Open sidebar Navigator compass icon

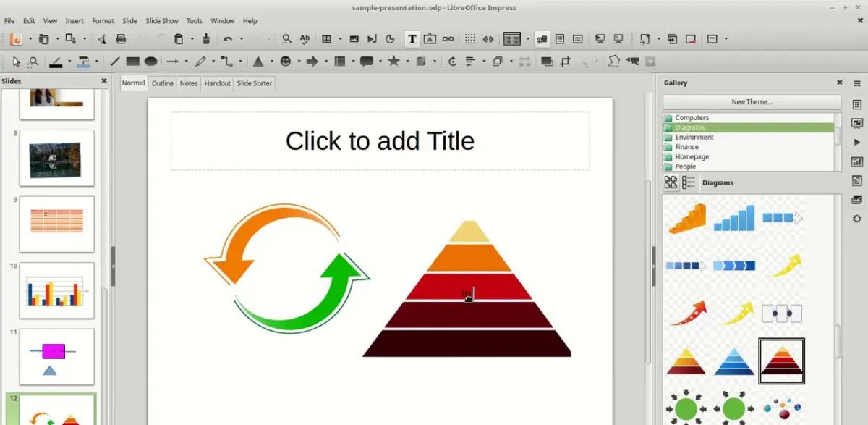(x=857, y=219)
